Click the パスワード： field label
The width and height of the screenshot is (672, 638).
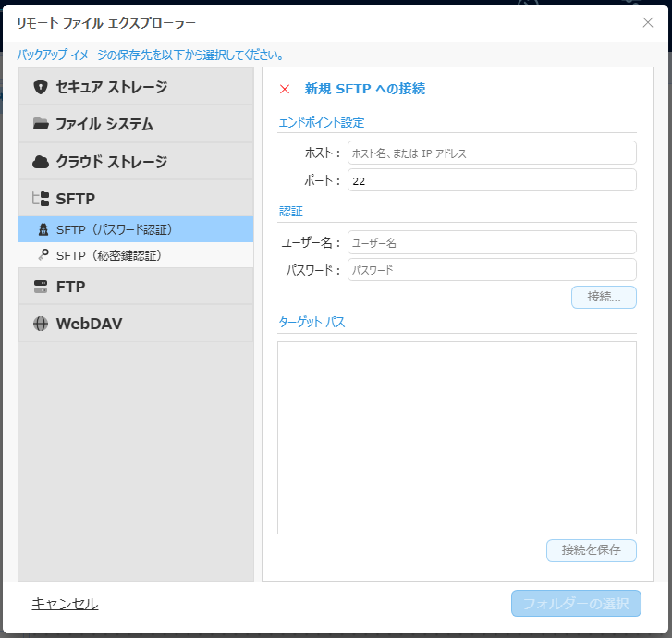[x=313, y=270]
